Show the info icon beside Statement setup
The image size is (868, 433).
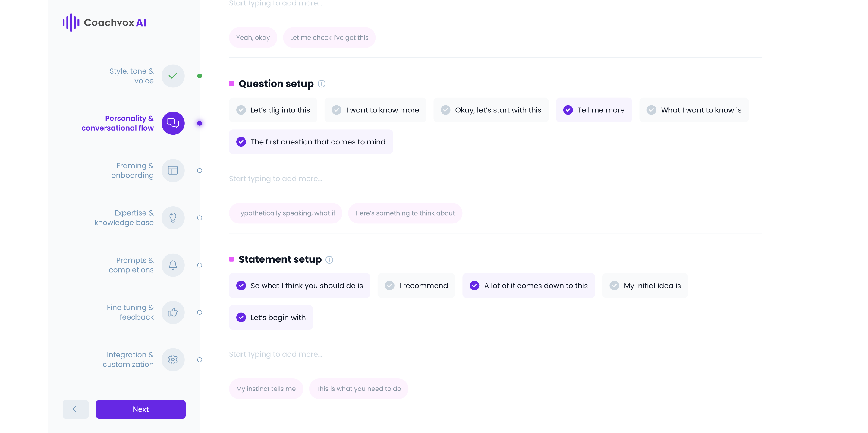tap(329, 260)
